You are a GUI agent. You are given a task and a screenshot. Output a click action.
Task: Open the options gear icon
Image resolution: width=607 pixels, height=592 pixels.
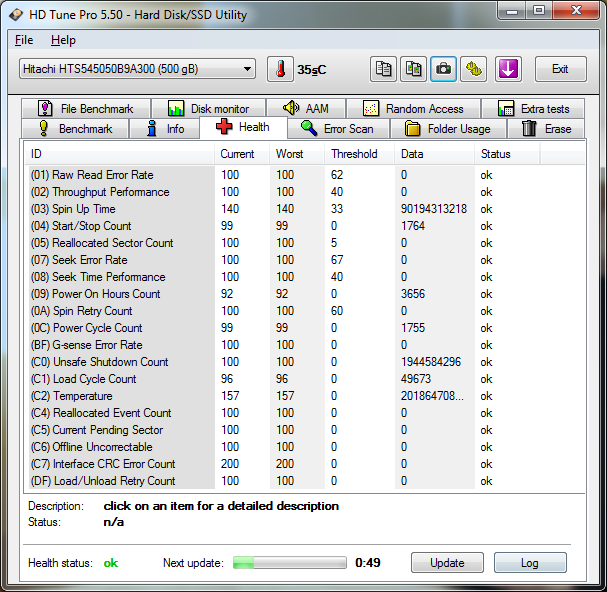tap(473, 69)
